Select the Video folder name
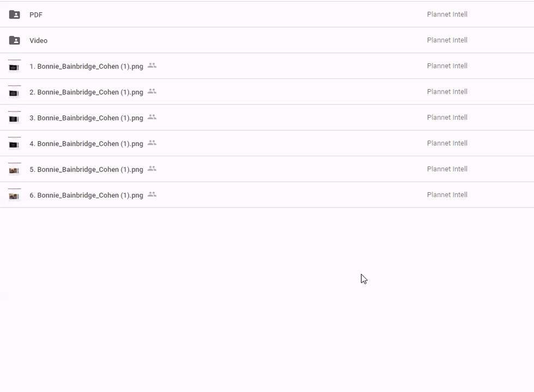The height and width of the screenshot is (392, 534). (x=38, y=40)
